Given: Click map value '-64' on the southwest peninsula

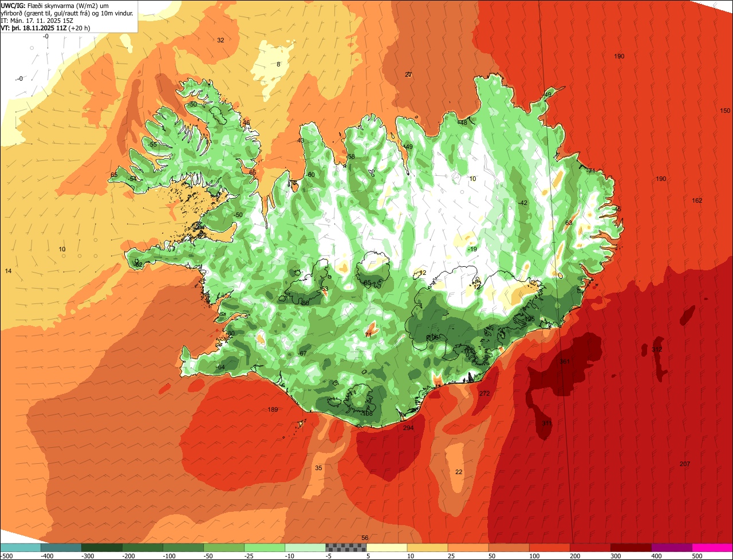Looking at the screenshot, I should [220, 367].
